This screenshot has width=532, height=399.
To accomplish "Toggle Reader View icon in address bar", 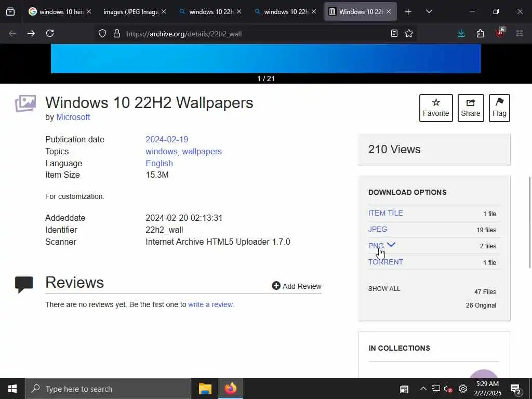I will (x=394, y=34).
